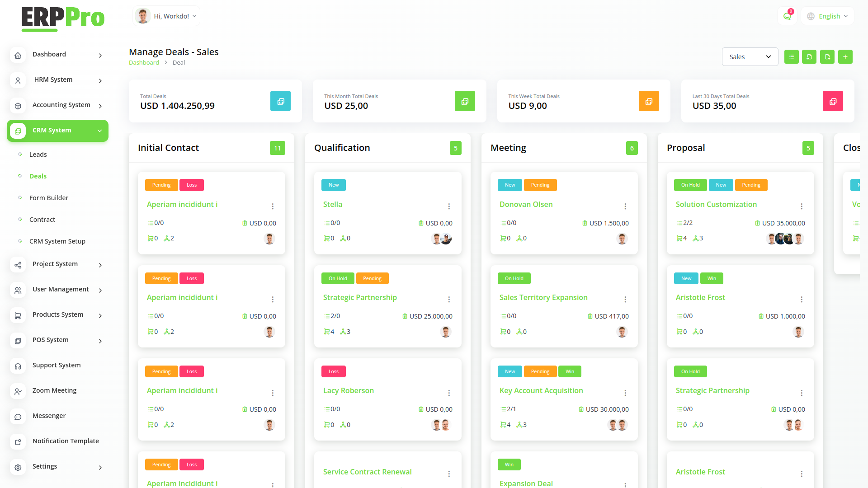
Task: Open the Messenger chat icon in sidebar
Action: click(x=18, y=417)
